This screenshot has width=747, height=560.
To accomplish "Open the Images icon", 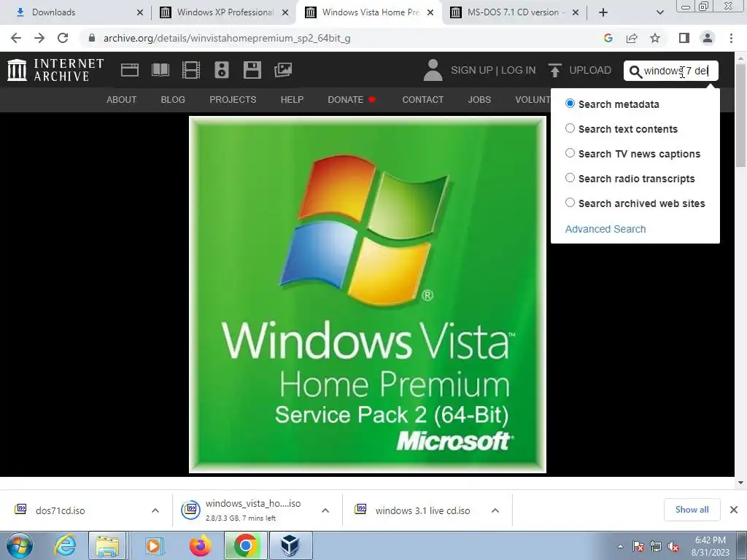I will (283, 70).
